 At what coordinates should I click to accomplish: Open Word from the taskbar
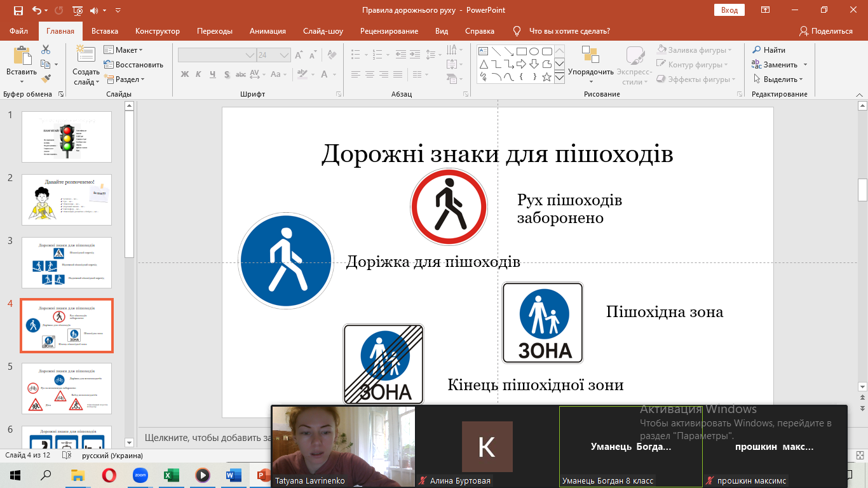click(233, 475)
